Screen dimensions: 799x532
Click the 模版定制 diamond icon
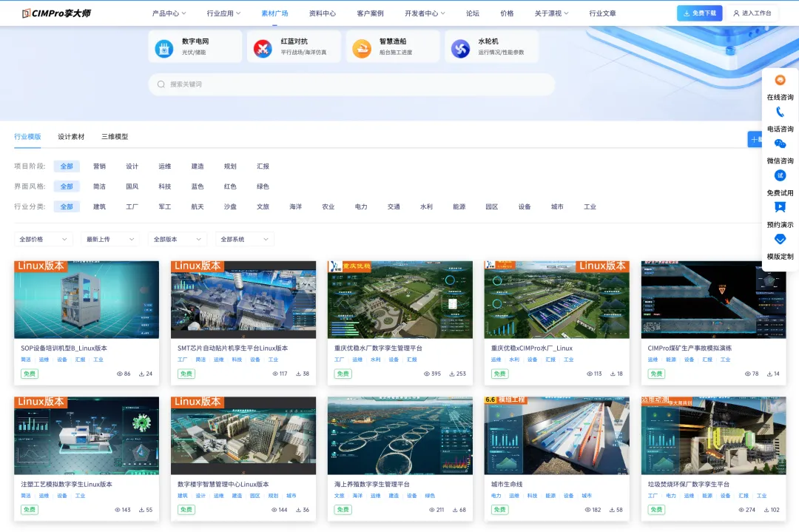(x=781, y=239)
